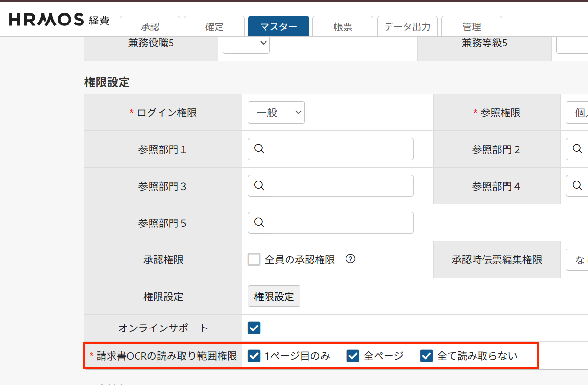Click search icon for 参照部門4
This screenshot has width=588, height=385.
point(577,186)
